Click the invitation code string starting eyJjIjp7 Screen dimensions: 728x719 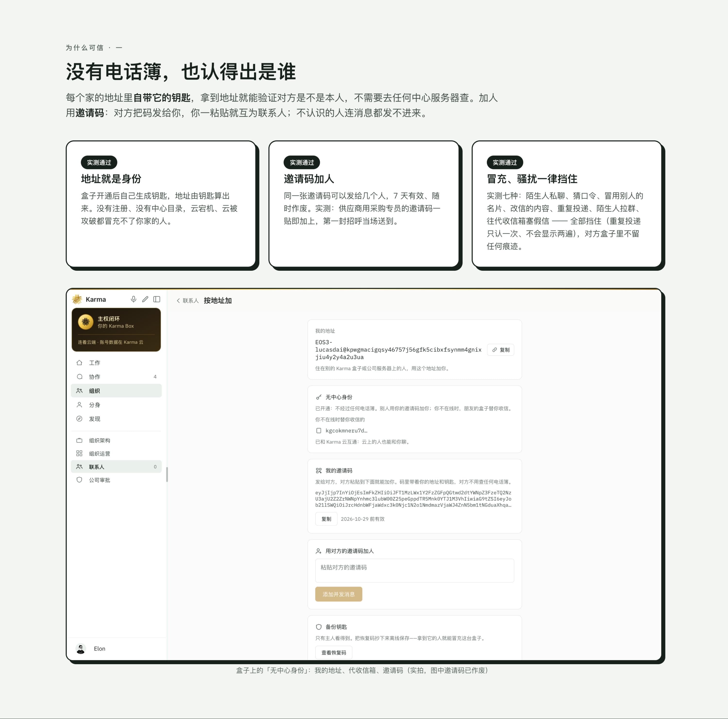click(413, 499)
